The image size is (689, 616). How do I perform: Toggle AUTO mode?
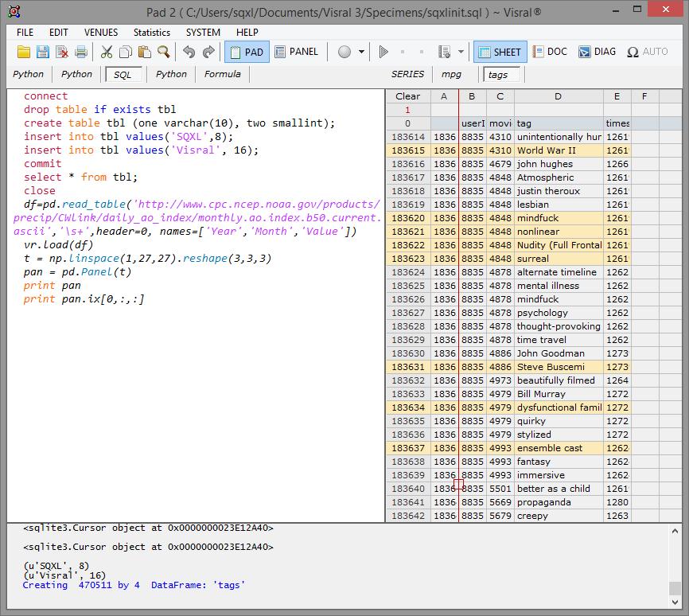click(x=647, y=52)
